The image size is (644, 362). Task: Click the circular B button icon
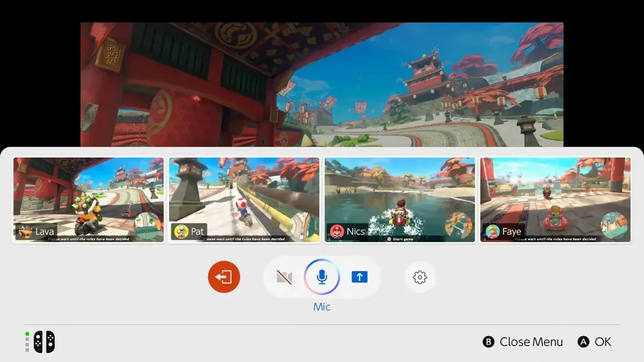488,342
